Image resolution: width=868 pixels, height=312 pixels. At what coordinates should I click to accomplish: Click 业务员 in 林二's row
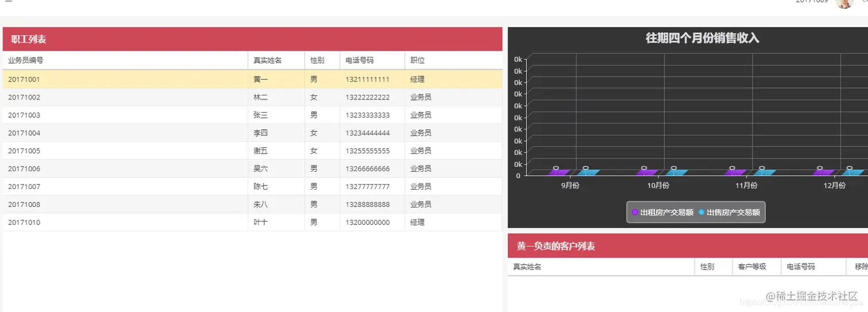[x=421, y=97]
